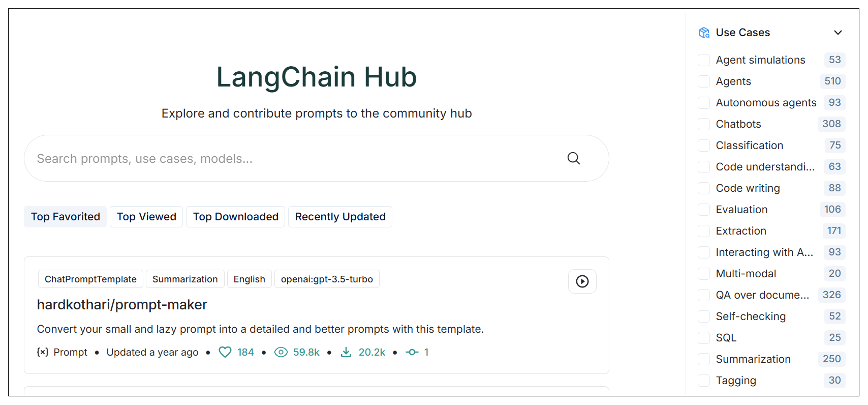Collapse the Use Cases section chevron

[x=838, y=33]
